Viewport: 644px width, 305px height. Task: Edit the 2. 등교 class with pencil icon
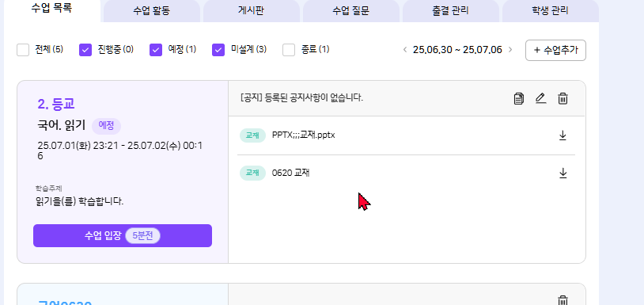[541, 99]
